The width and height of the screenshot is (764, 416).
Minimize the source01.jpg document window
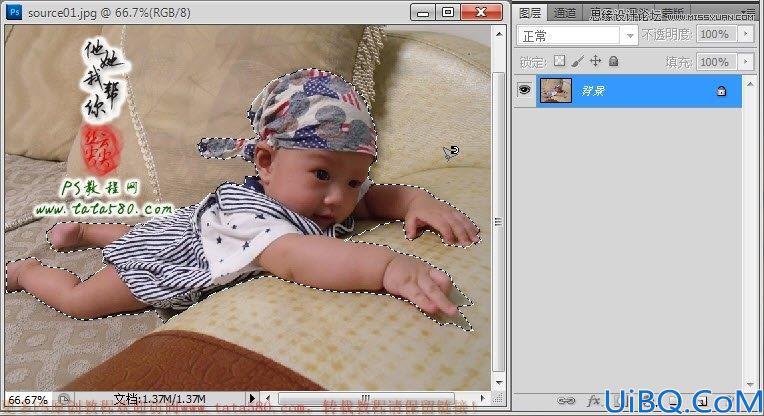click(422, 12)
